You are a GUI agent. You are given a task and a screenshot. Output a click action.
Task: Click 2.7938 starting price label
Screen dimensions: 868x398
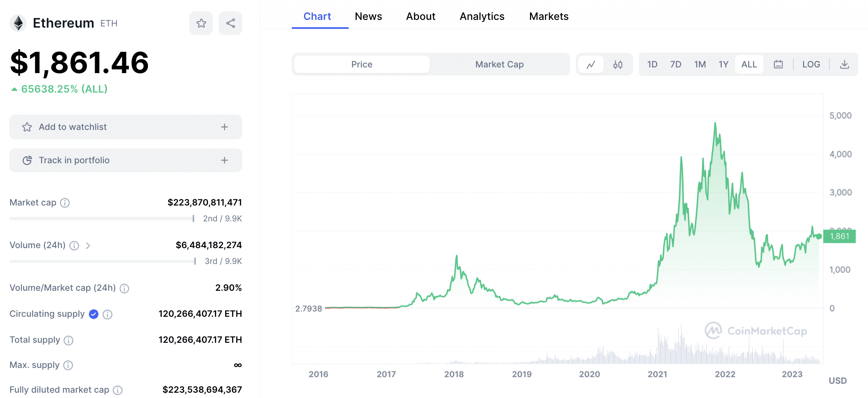(x=308, y=309)
